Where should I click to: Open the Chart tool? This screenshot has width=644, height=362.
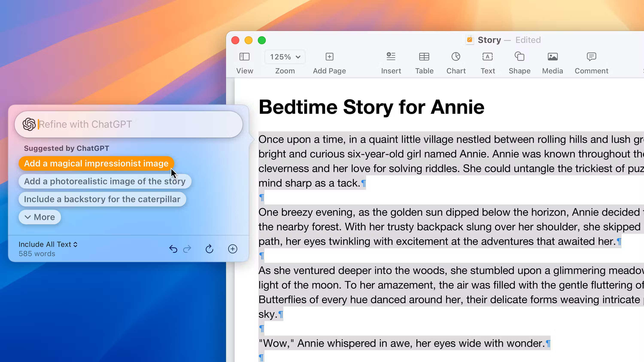pyautogui.click(x=456, y=62)
